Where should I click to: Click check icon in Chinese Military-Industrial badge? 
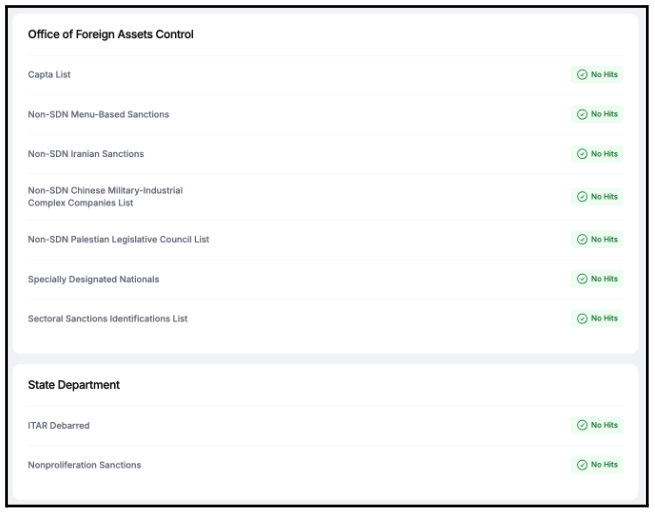tap(582, 197)
